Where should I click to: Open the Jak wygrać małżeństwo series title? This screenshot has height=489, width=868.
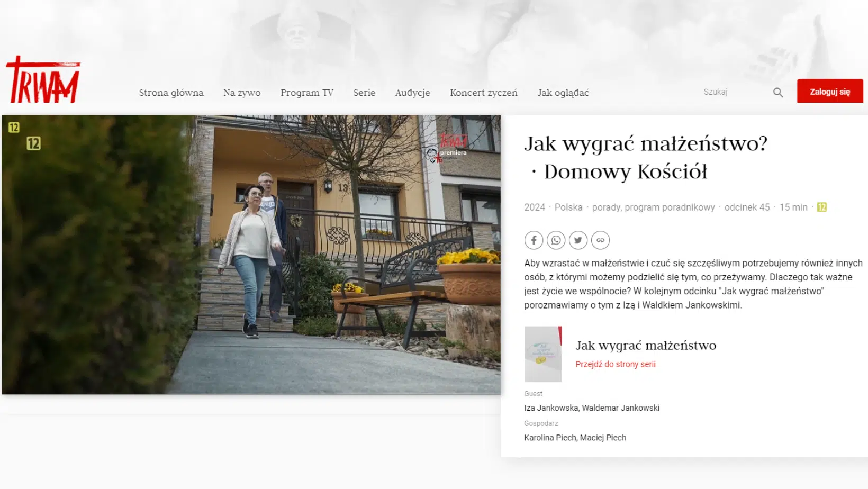[645, 346]
